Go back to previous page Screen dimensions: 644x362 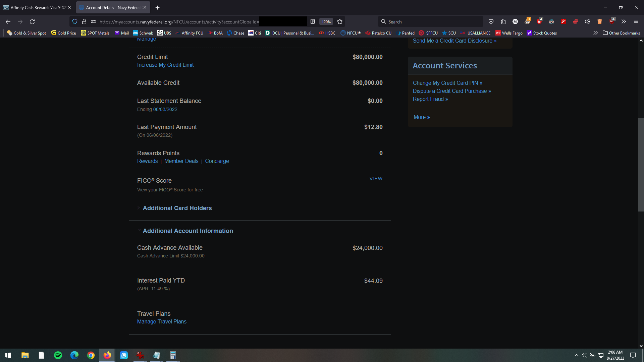tap(8, 22)
